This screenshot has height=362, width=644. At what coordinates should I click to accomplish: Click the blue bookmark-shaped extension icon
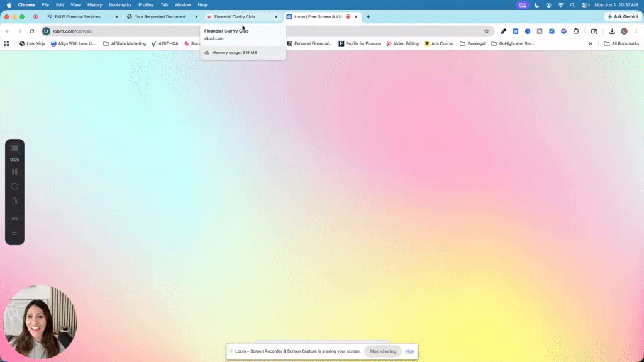coord(552,31)
